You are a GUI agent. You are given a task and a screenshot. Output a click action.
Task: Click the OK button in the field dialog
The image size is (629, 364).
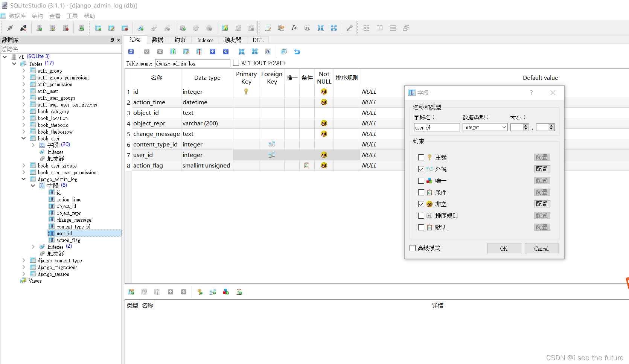coord(504,248)
